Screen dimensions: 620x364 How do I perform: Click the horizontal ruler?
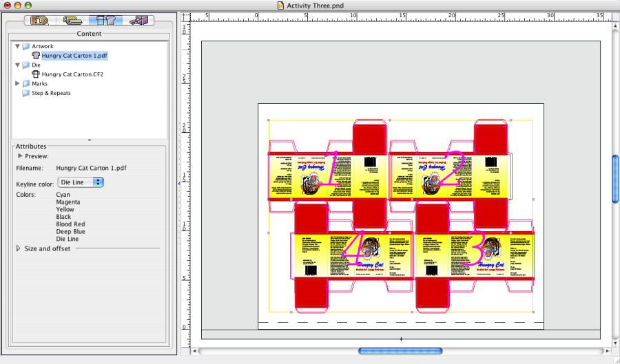coord(402,17)
